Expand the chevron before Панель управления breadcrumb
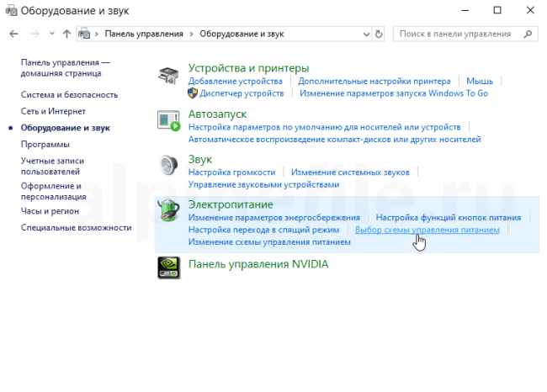 click(x=97, y=34)
